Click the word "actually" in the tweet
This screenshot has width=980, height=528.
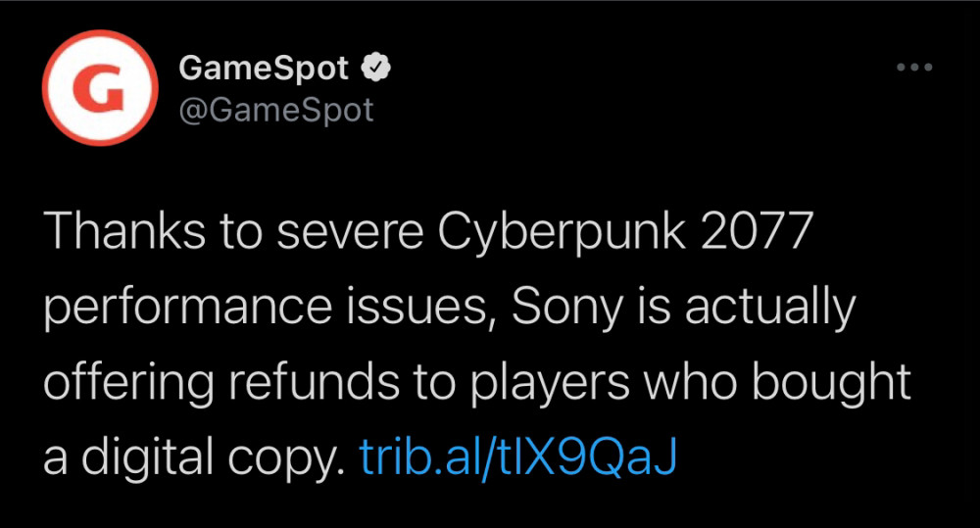tap(770, 310)
